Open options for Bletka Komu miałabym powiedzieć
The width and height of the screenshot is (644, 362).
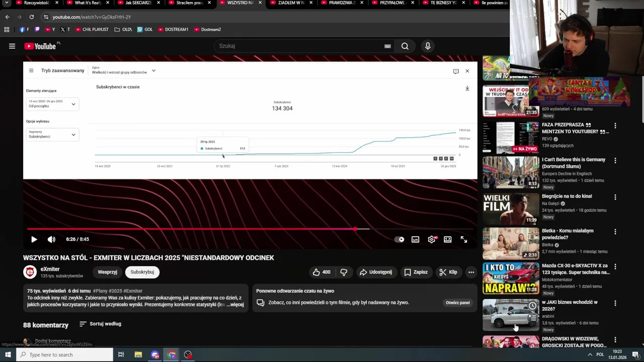(x=615, y=232)
